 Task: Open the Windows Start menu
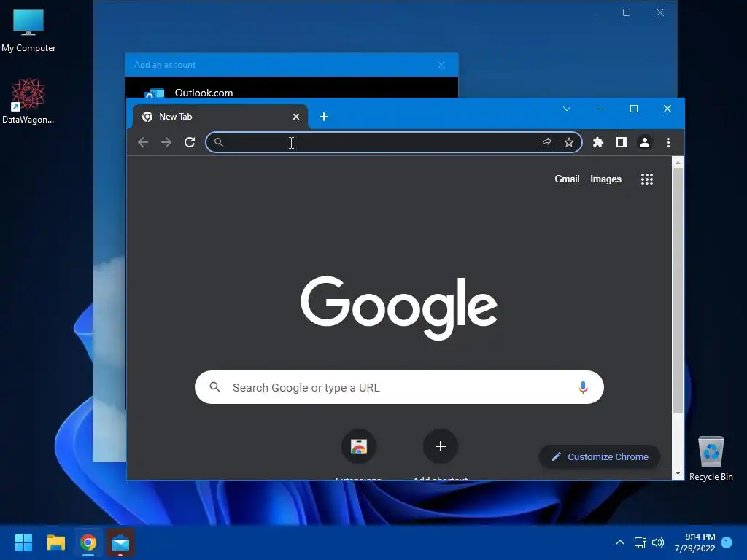23,542
